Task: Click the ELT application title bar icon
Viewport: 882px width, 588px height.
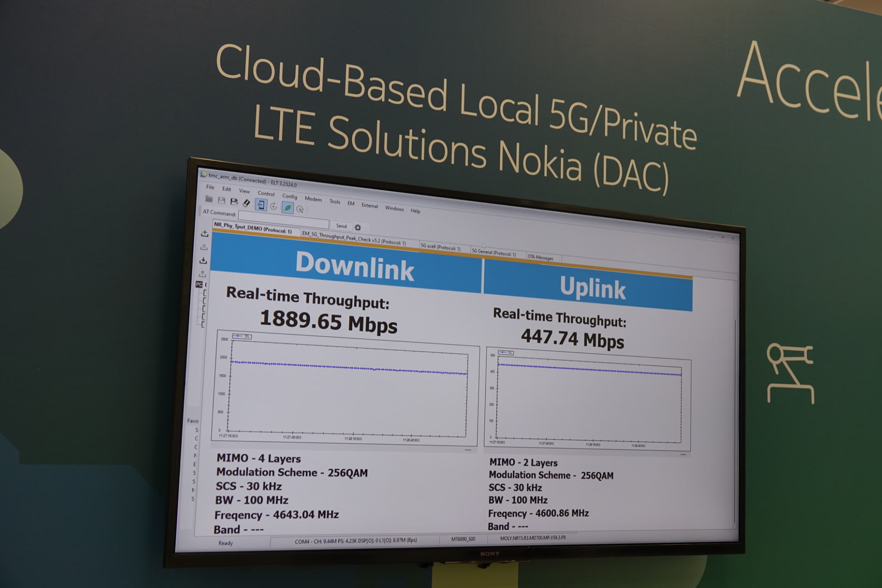Action: click(x=204, y=174)
